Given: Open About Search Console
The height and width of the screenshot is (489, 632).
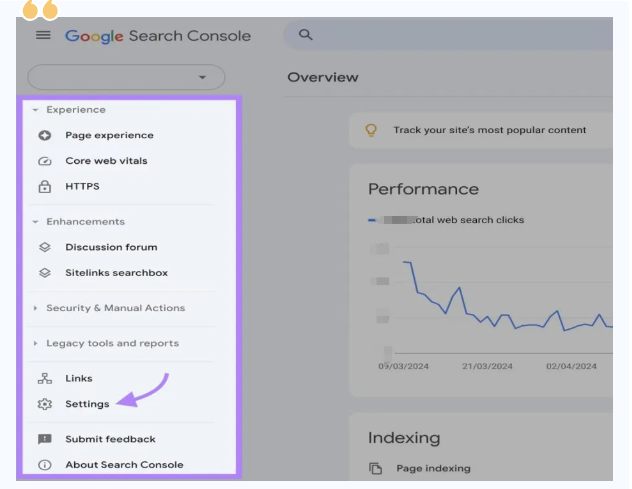Looking at the screenshot, I should tap(124, 465).
